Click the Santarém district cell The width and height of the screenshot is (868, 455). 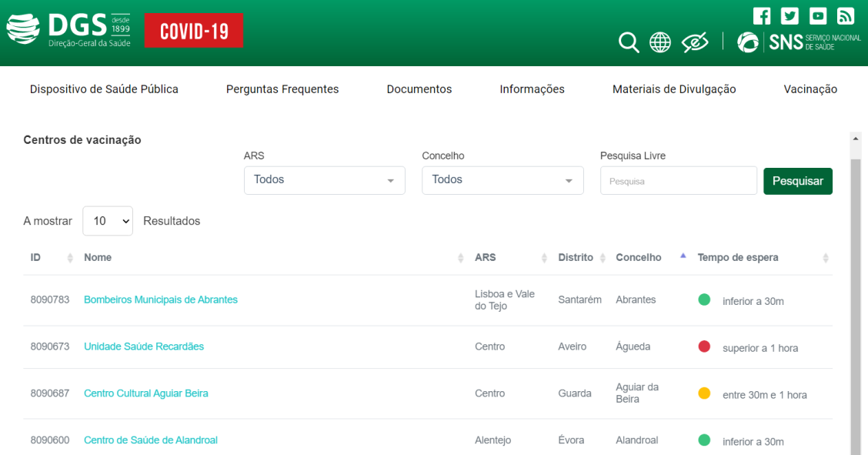click(x=579, y=299)
